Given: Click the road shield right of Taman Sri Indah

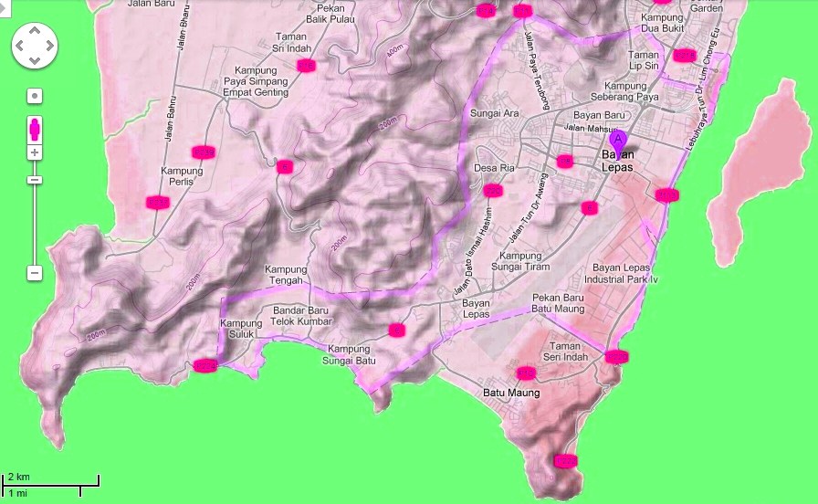Looking at the screenshot, I should (x=306, y=66).
